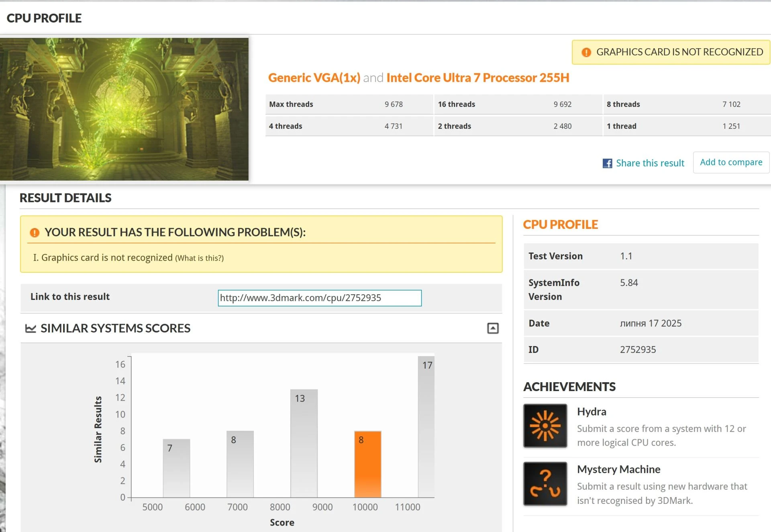This screenshot has height=532, width=771.
Task: Click the chart icon next to Similar Systems Scores
Action: click(31, 328)
